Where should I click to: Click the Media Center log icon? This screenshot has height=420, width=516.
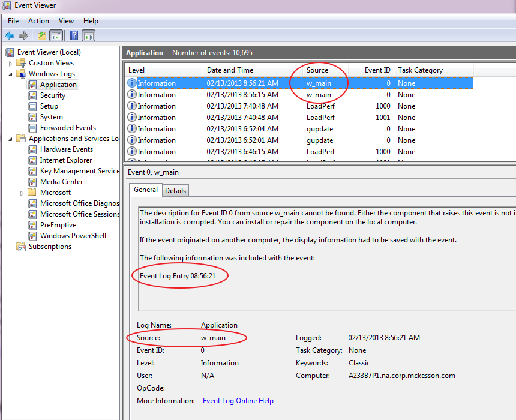pyautogui.click(x=32, y=182)
